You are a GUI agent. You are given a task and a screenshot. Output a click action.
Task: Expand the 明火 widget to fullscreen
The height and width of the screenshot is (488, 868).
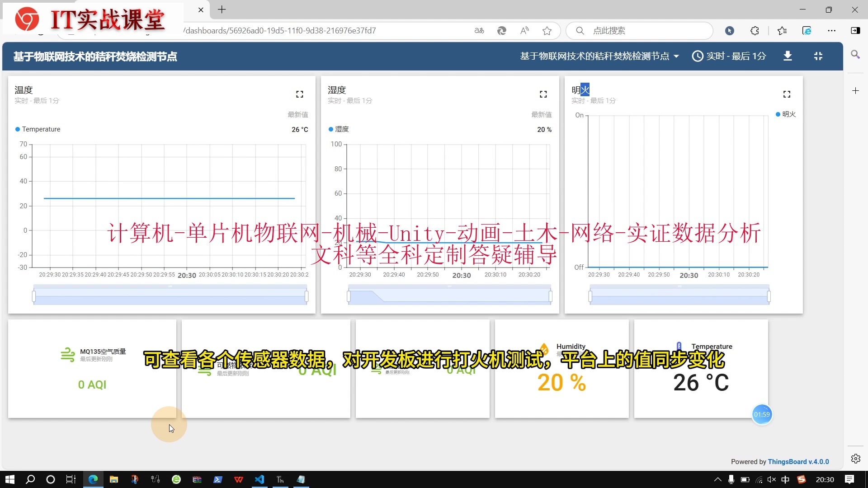[x=787, y=94]
